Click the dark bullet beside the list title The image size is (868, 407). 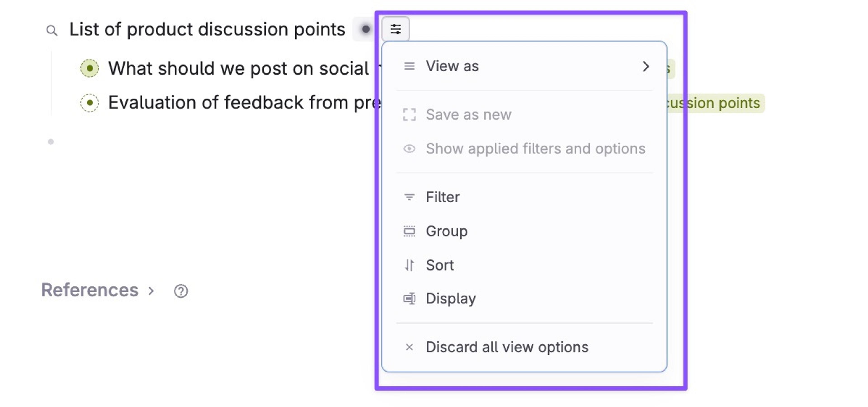click(x=365, y=29)
